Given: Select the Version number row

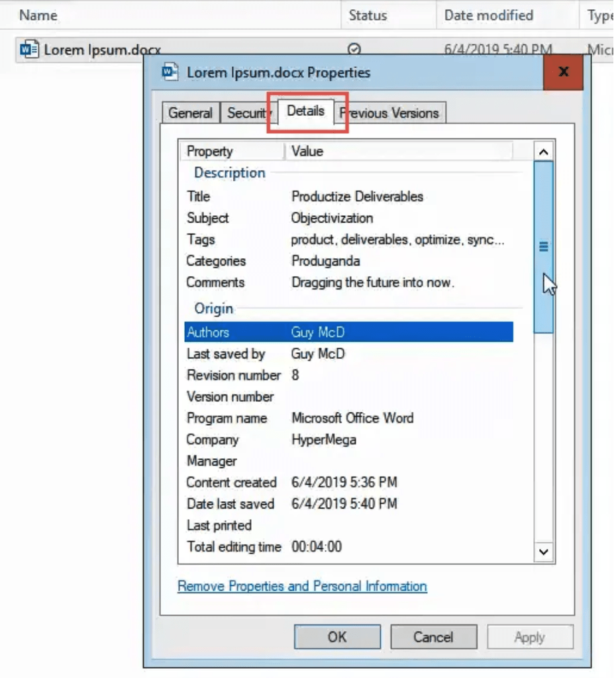Looking at the screenshot, I should pos(348,397).
